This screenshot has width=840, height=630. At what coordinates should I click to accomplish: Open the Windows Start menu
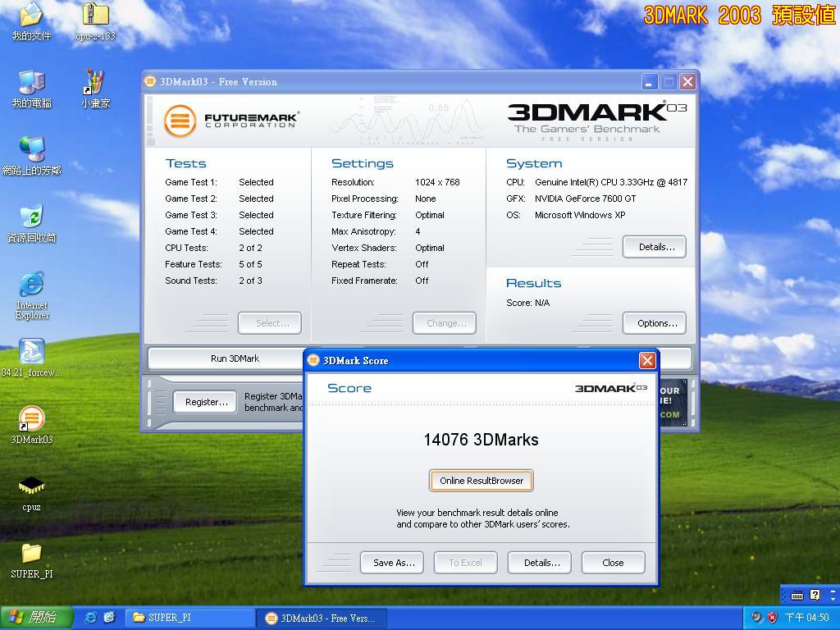36,618
